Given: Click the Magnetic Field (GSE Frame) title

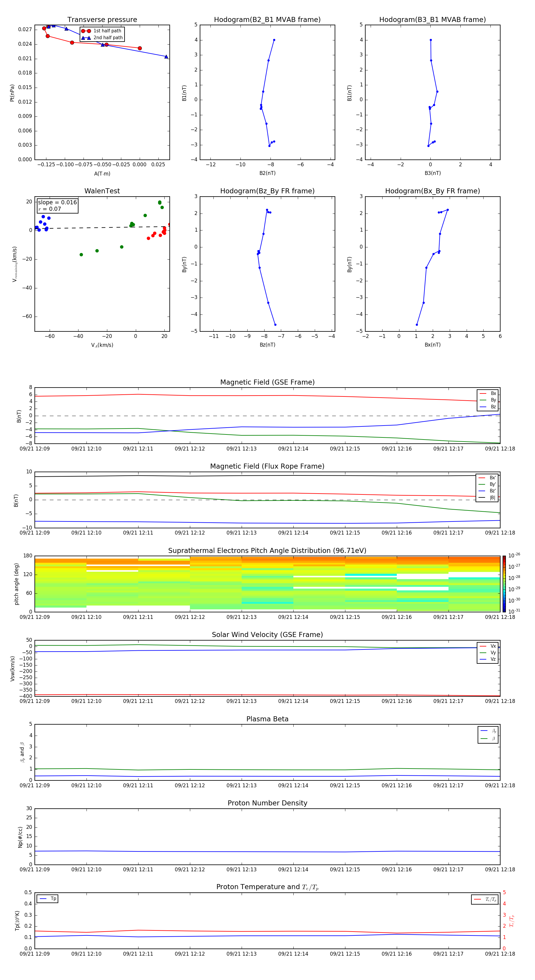Looking at the screenshot, I should [x=267, y=382].
